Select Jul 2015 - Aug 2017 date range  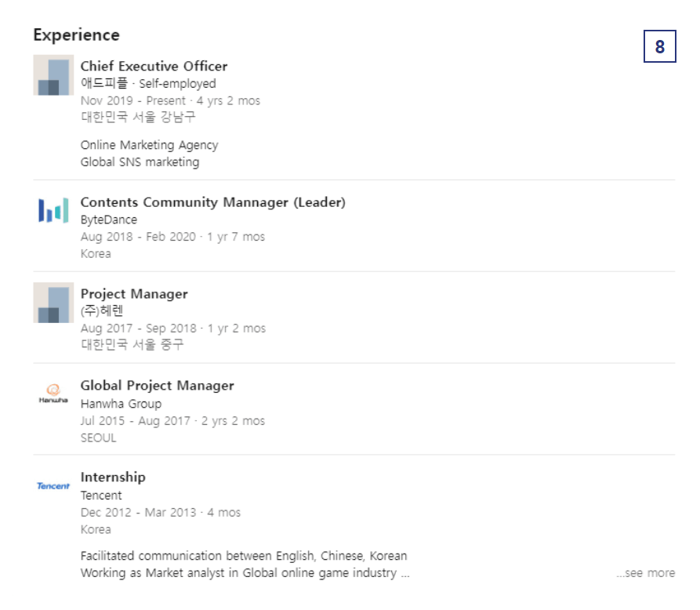coord(136,421)
